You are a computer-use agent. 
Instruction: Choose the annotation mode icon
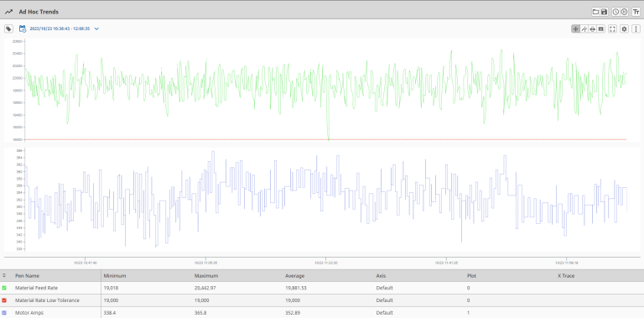601,29
